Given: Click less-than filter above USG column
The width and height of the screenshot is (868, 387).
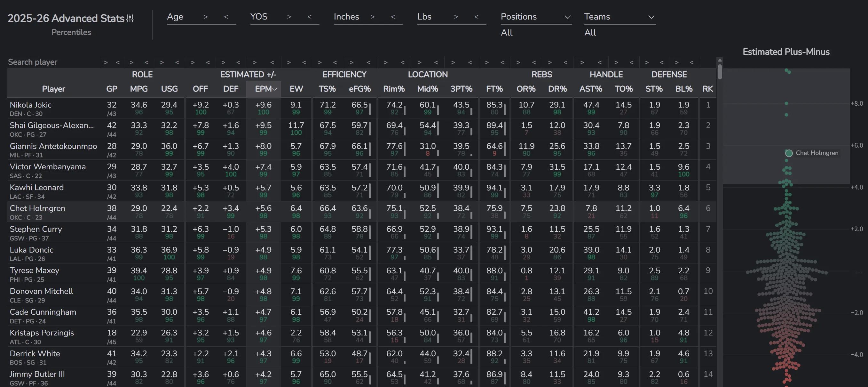Looking at the screenshot, I should (x=177, y=62).
